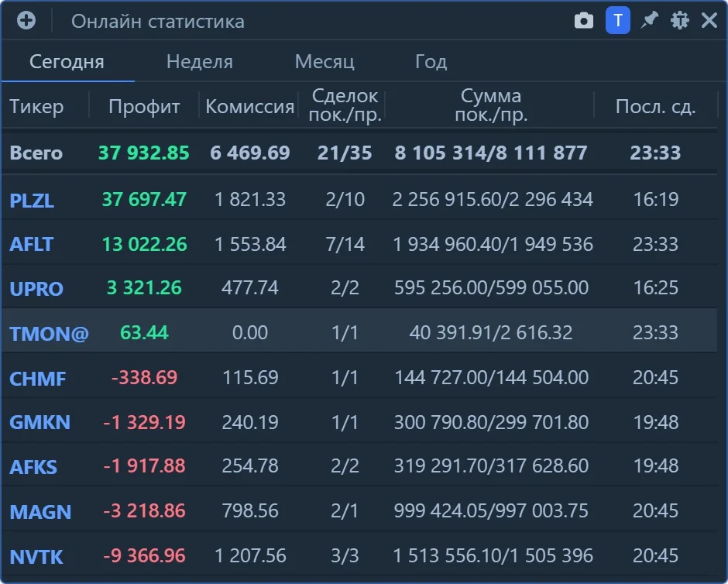Open the GMKN ticker link
728x584 pixels.
pyautogui.click(x=40, y=422)
